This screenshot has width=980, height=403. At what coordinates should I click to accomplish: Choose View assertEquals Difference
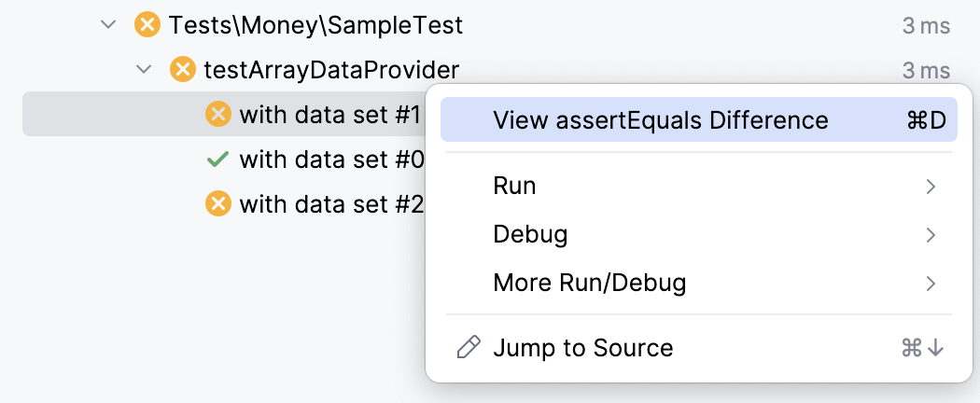pos(660,120)
